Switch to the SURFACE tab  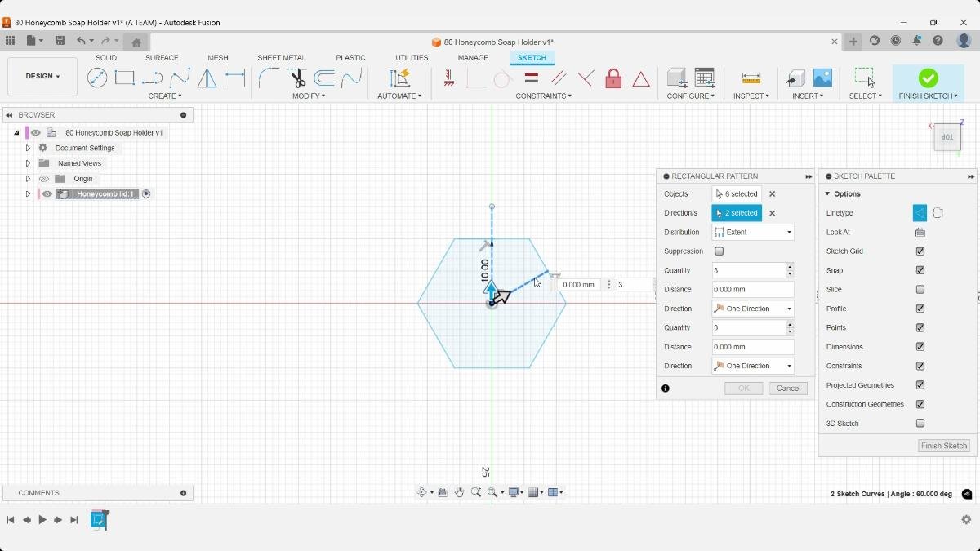click(162, 58)
